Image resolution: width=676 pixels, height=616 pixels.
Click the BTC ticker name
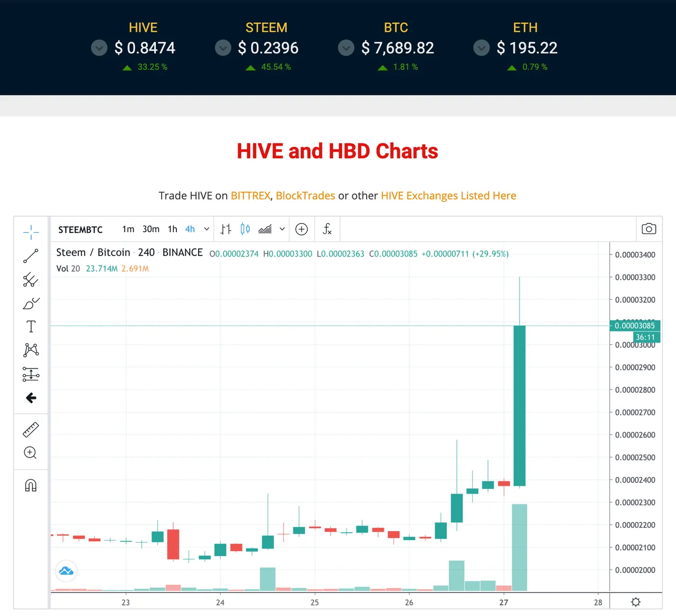396,27
